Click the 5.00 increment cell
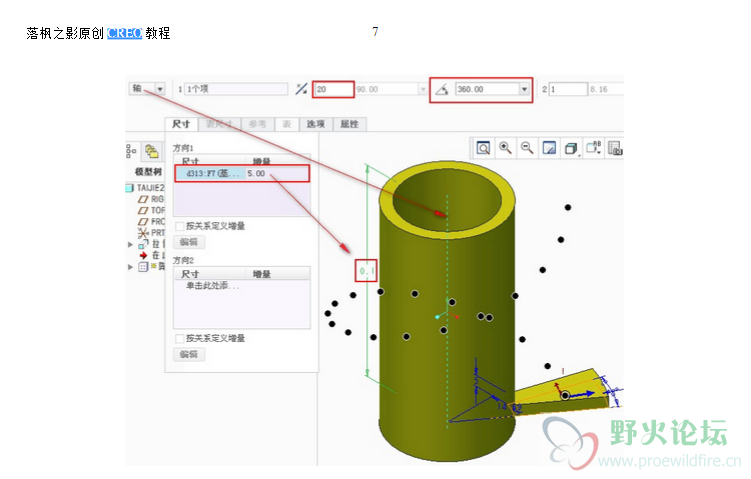This screenshot has height=479, width=751. 277,173
